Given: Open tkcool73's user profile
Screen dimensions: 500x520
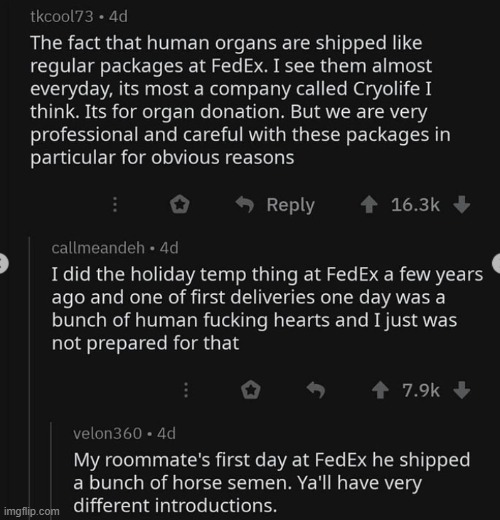Looking at the screenshot, I should (x=62, y=17).
